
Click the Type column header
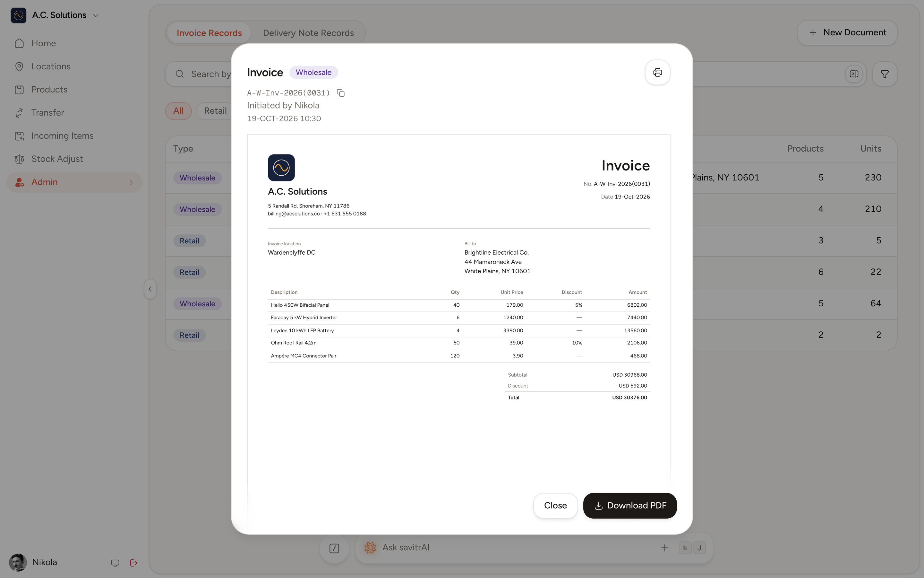coord(183,149)
